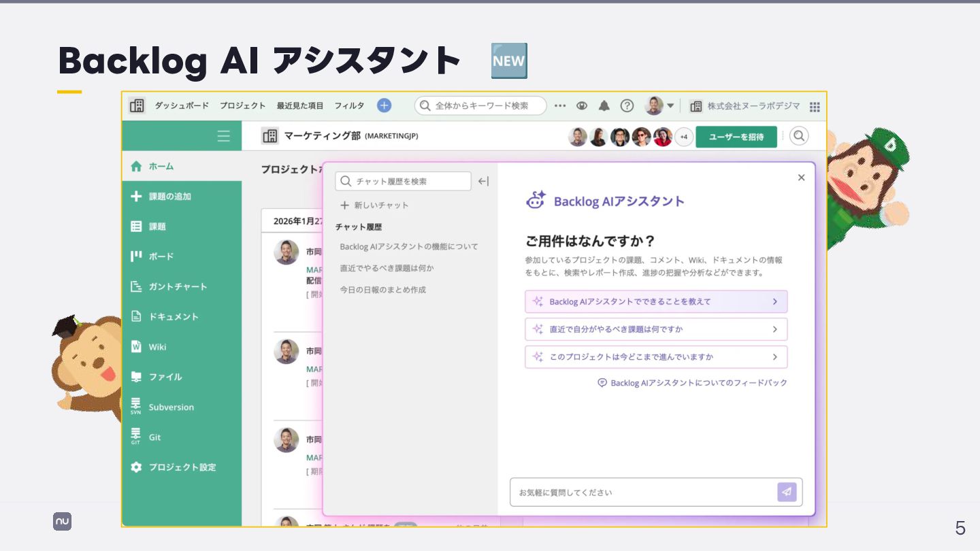The width and height of the screenshot is (980, 551).
Task: Open ボード in the sidebar
Action: click(x=182, y=256)
